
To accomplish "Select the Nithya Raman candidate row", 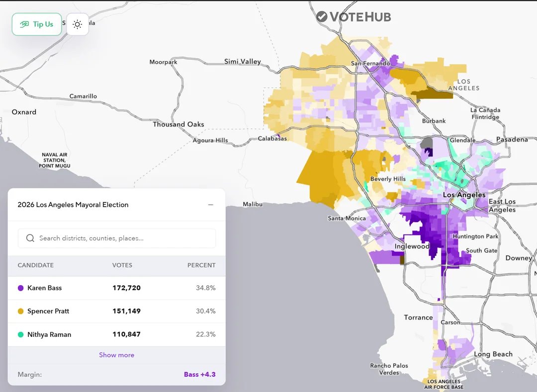I will point(116,334).
